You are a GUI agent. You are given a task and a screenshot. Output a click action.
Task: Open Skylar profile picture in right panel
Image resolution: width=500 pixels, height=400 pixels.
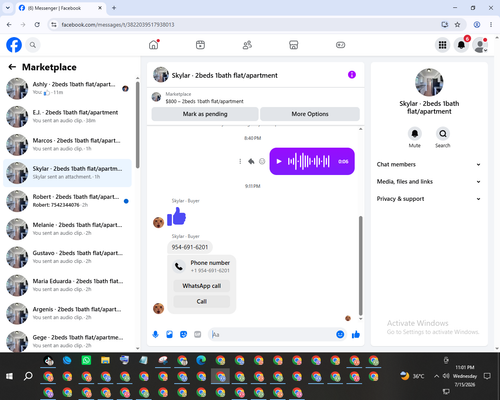tap(429, 82)
